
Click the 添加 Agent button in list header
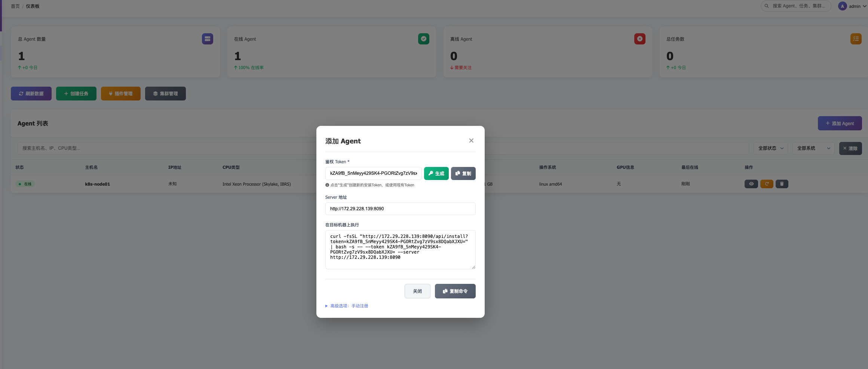[x=840, y=123]
